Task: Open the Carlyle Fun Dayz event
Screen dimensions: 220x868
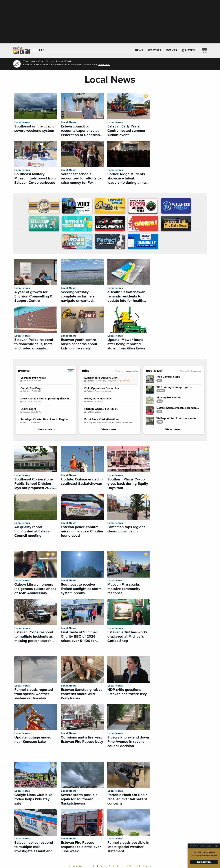Action: click(x=31, y=388)
